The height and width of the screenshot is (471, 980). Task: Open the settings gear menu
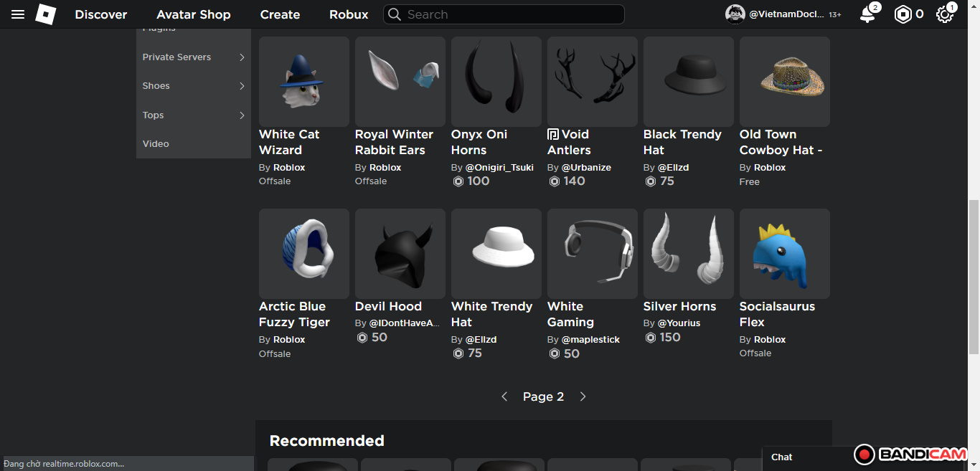coord(945,14)
